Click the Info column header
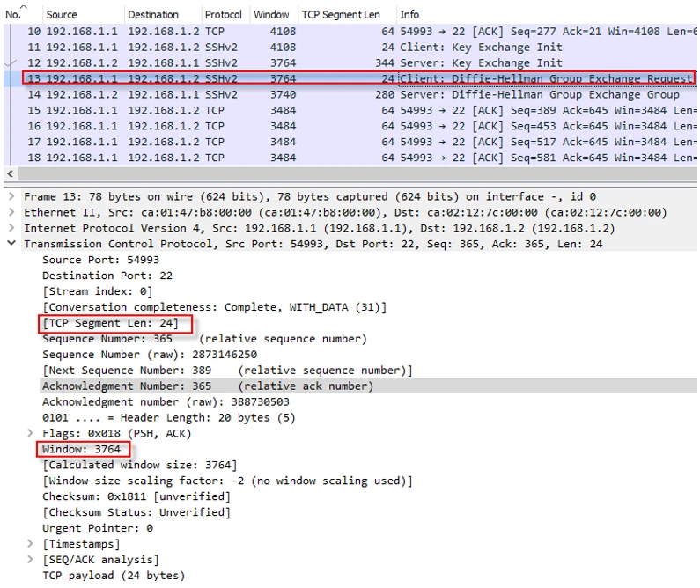 409,14
